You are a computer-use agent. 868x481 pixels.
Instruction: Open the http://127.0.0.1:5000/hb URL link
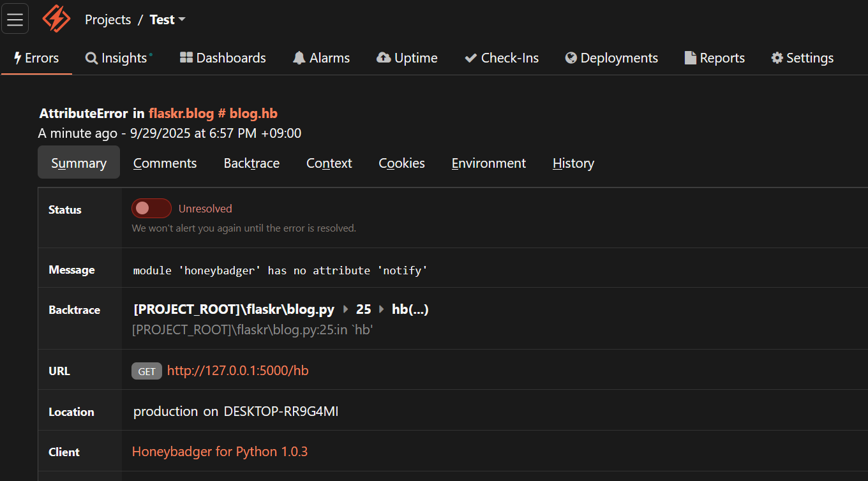[237, 371]
